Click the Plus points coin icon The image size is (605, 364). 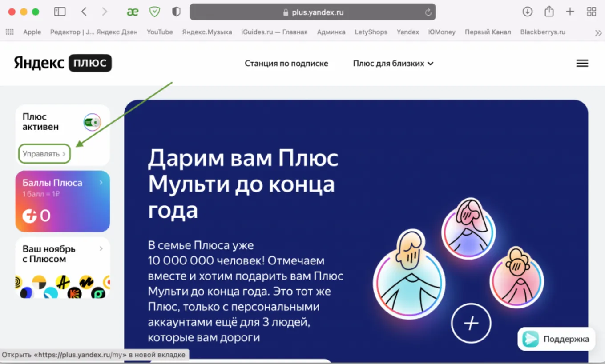click(30, 216)
